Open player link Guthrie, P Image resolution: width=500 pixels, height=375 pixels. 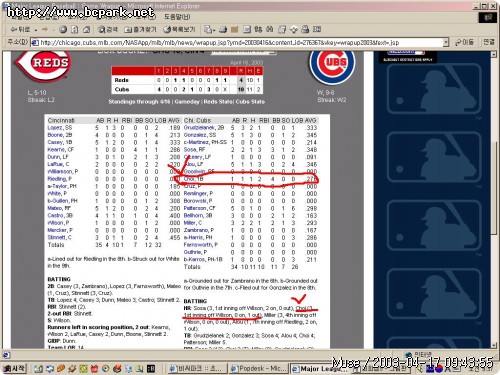195,252
